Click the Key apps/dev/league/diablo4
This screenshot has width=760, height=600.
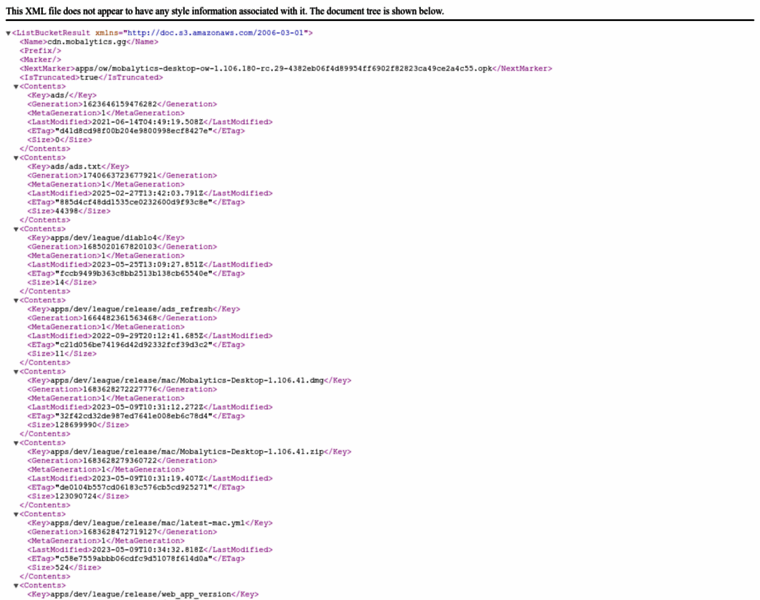(104, 238)
